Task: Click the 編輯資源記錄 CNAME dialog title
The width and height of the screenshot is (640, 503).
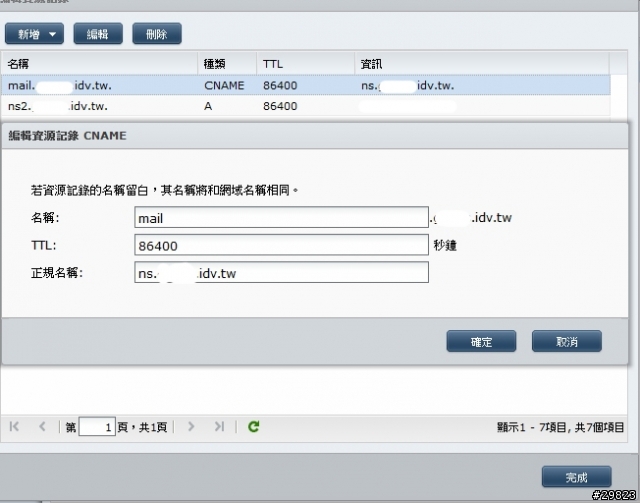Action: (67, 136)
